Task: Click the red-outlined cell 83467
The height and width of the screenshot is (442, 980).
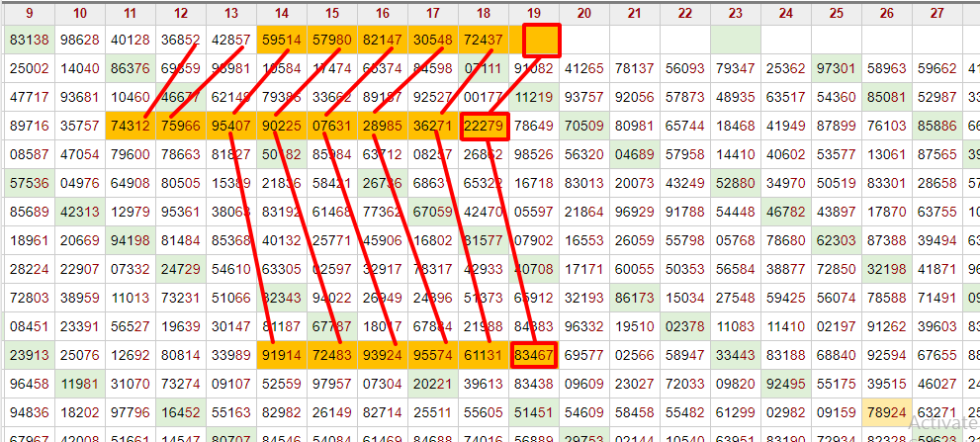Action: (534, 355)
